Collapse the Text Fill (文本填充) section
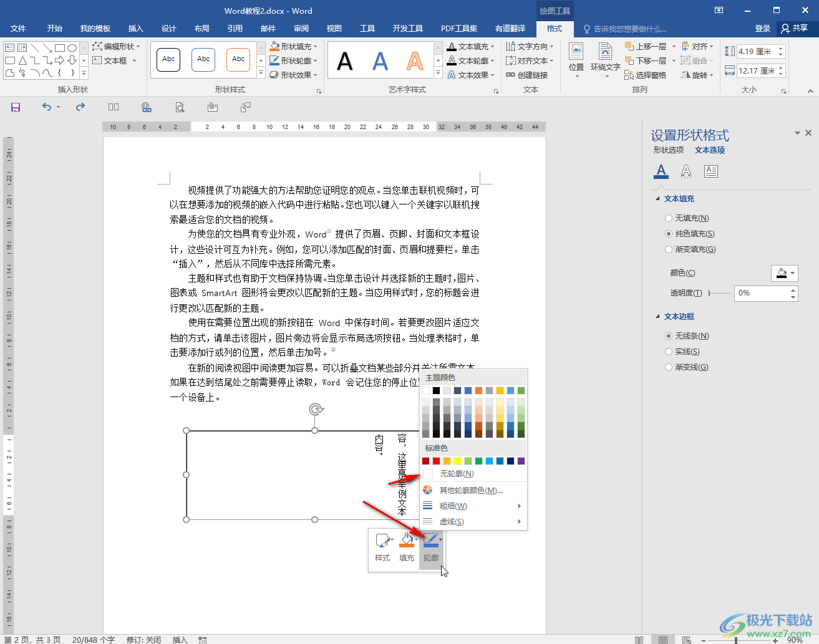This screenshot has height=644, width=819. pyautogui.click(x=657, y=199)
